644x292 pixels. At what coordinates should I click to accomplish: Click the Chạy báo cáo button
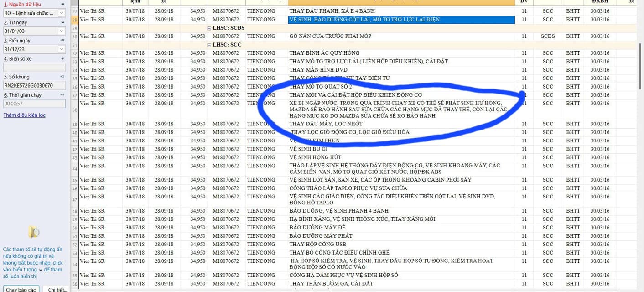click(x=21, y=289)
